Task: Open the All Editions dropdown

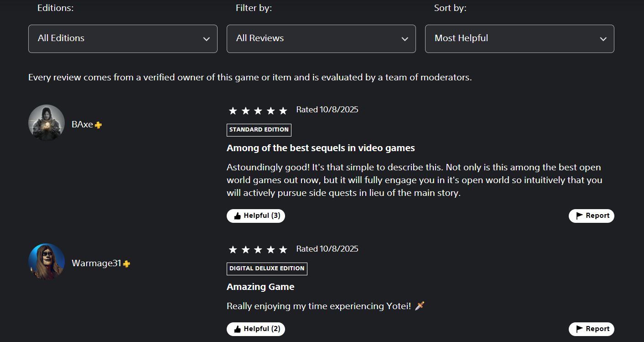Action: [x=122, y=39]
